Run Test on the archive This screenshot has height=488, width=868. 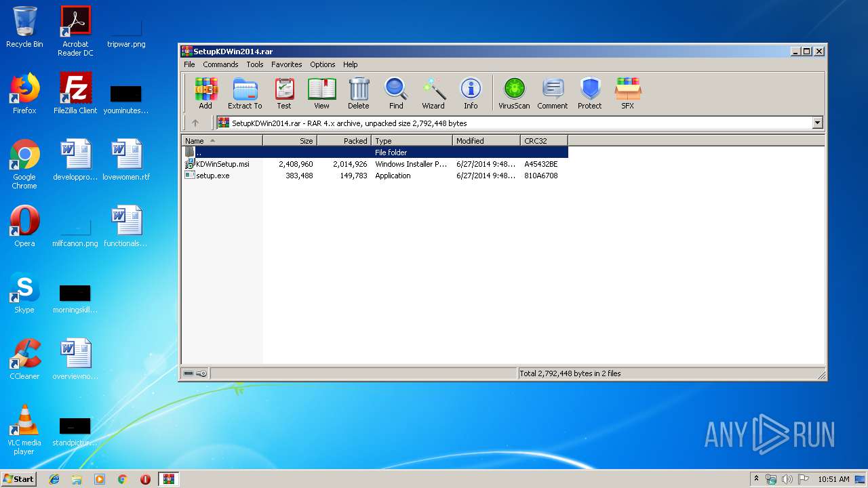click(x=284, y=94)
